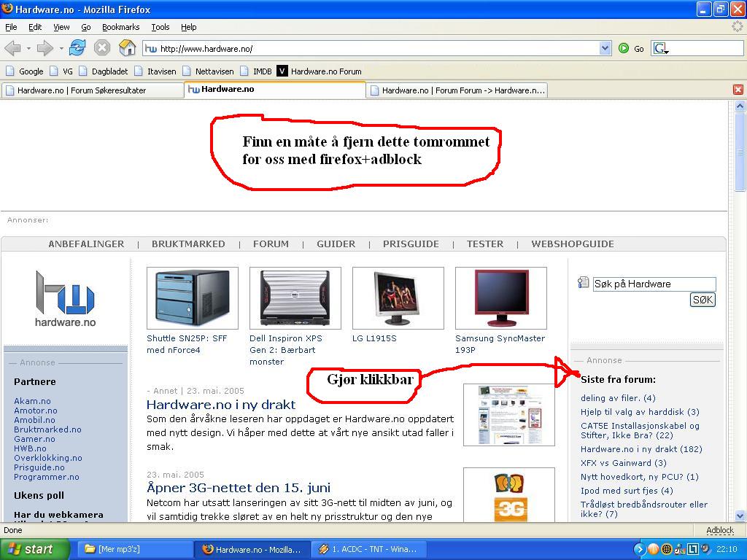Open the ANBEFALINGER navigation link
The width and height of the screenshot is (747, 560).
coord(86,244)
